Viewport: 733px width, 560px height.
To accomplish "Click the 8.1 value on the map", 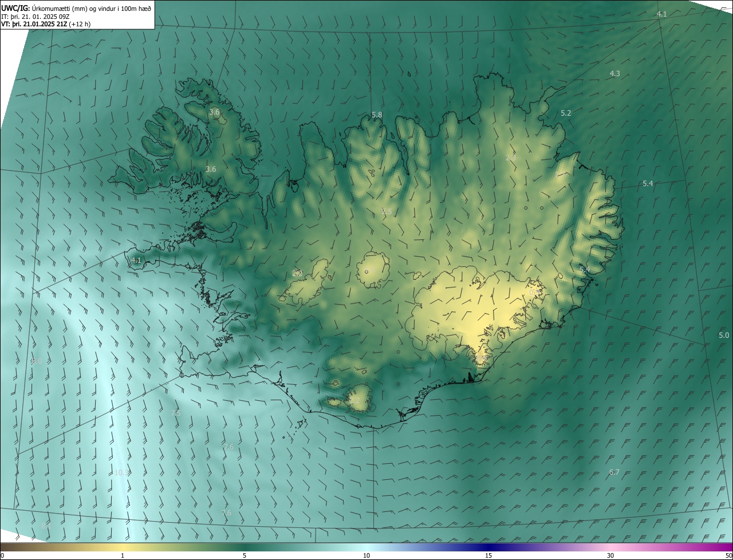I will 46,526.
